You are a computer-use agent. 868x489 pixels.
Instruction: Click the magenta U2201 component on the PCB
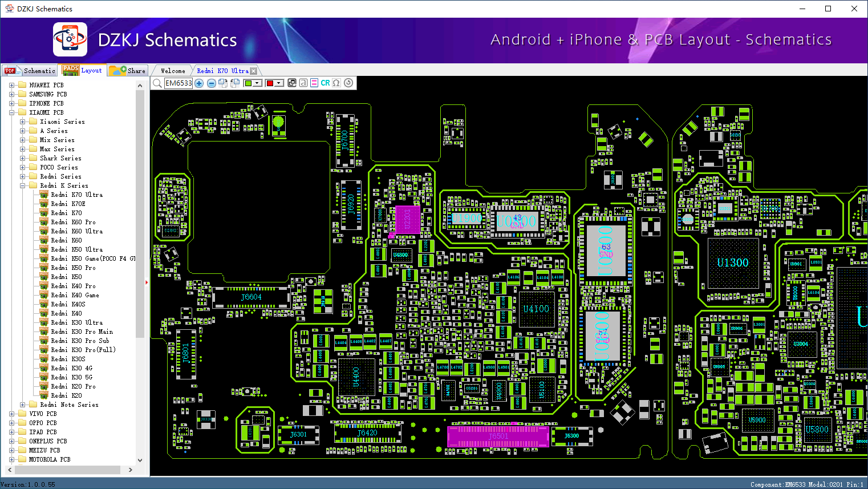click(x=408, y=220)
